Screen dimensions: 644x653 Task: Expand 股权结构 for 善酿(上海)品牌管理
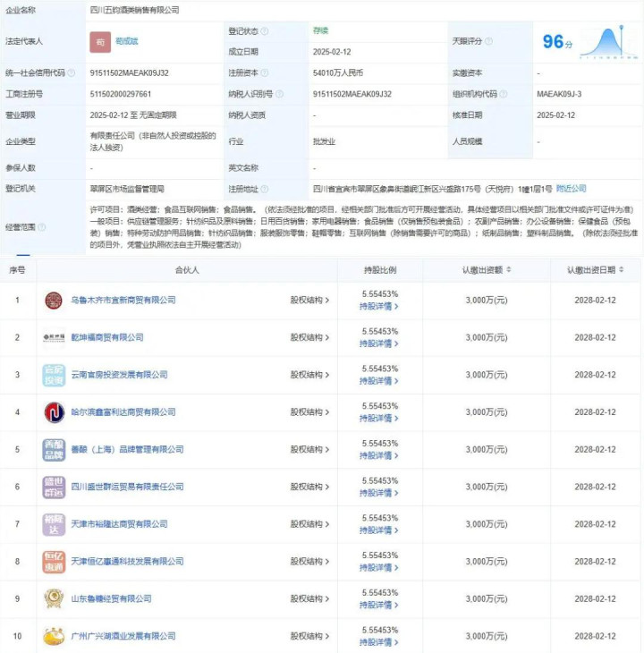pos(309,449)
